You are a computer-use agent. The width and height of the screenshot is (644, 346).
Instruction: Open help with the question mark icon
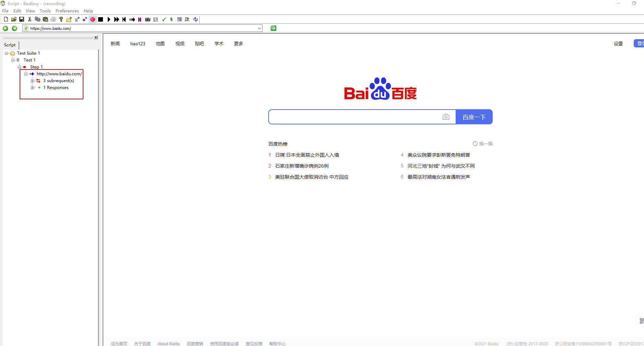(x=61, y=19)
